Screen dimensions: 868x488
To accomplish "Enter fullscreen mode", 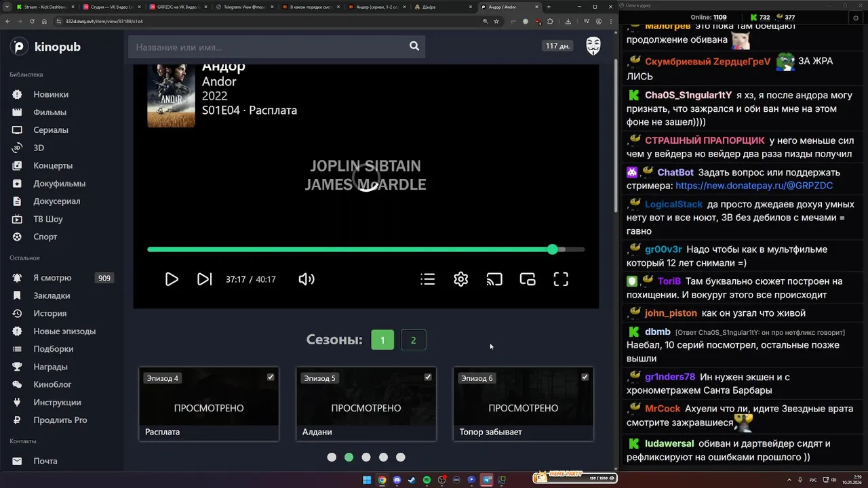I will [x=561, y=279].
